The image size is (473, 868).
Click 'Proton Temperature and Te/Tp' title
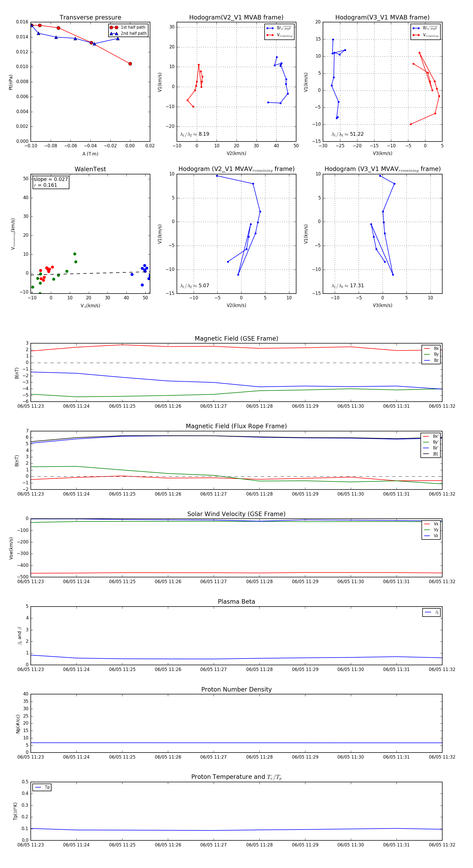coord(236,777)
